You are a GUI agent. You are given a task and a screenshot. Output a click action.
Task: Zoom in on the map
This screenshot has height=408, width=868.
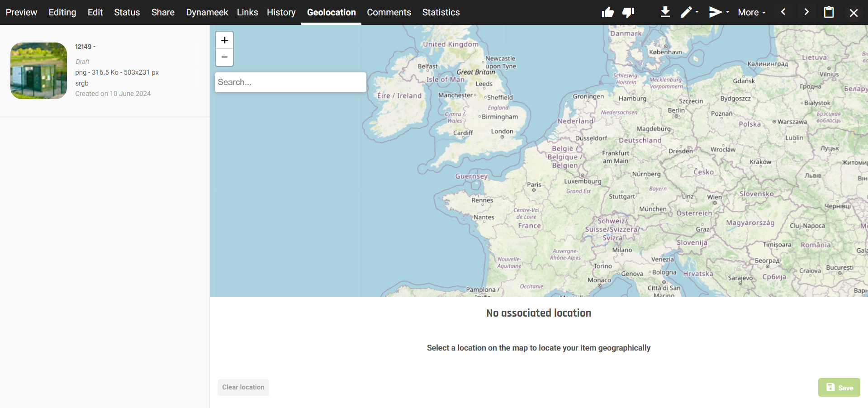[224, 40]
